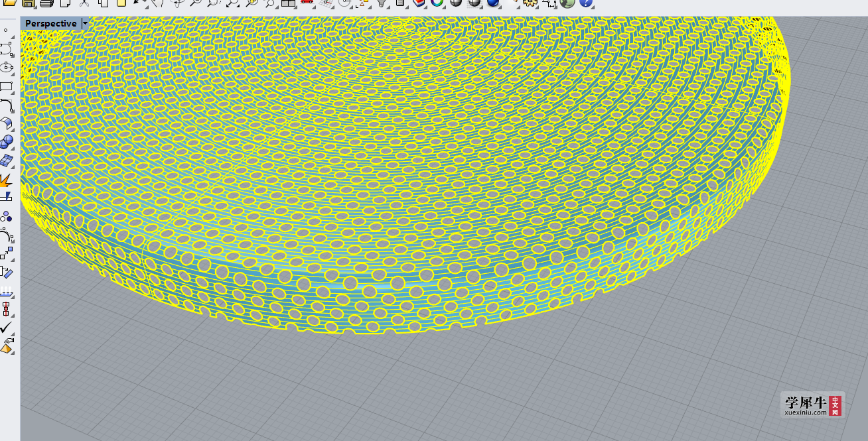Click the red car icon in toolbar

tap(307, 3)
